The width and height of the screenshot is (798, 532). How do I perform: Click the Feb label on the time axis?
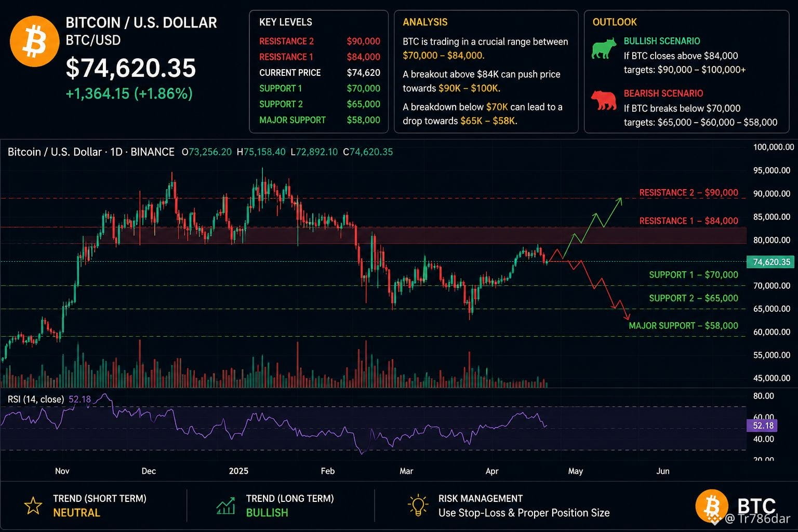point(328,471)
